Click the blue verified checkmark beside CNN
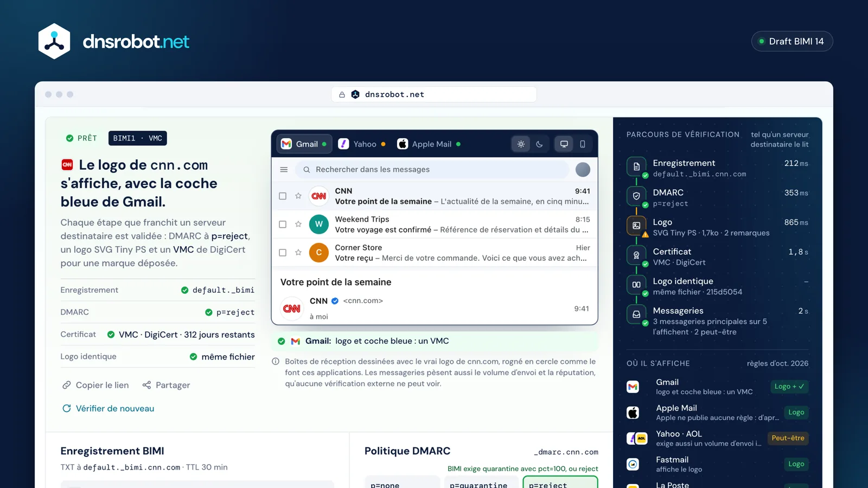Image resolution: width=868 pixels, height=488 pixels. [x=335, y=301]
